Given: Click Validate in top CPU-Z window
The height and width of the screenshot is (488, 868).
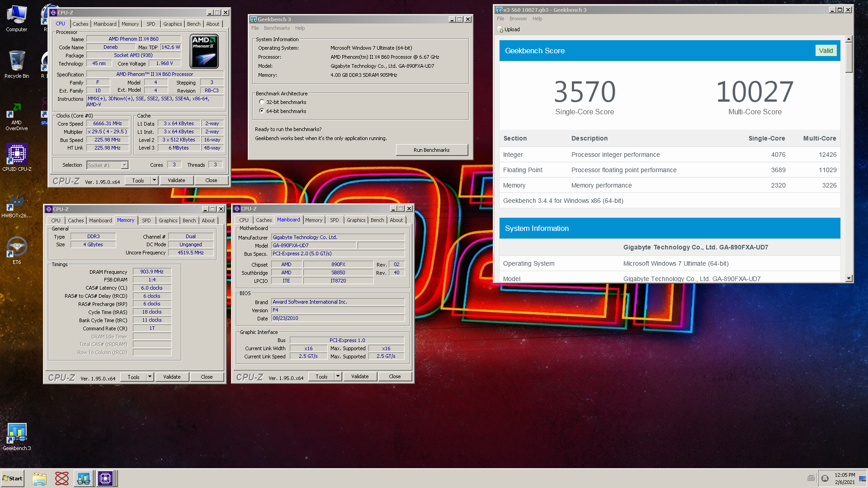Looking at the screenshot, I should [x=176, y=180].
